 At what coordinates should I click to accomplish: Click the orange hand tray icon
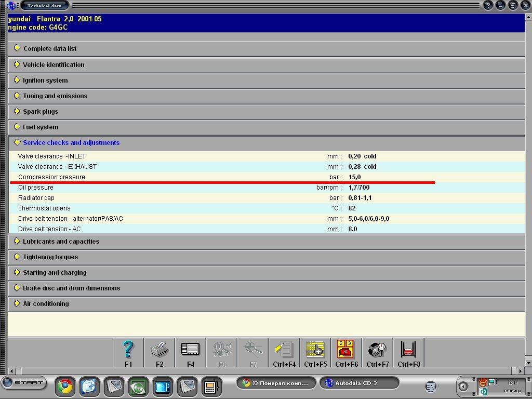pos(483,383)
